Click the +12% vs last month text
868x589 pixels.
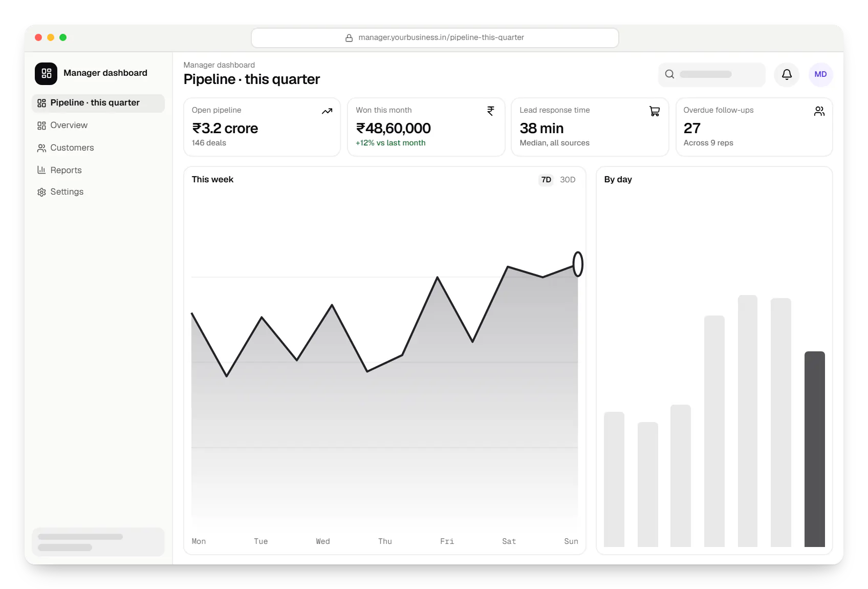390,143
